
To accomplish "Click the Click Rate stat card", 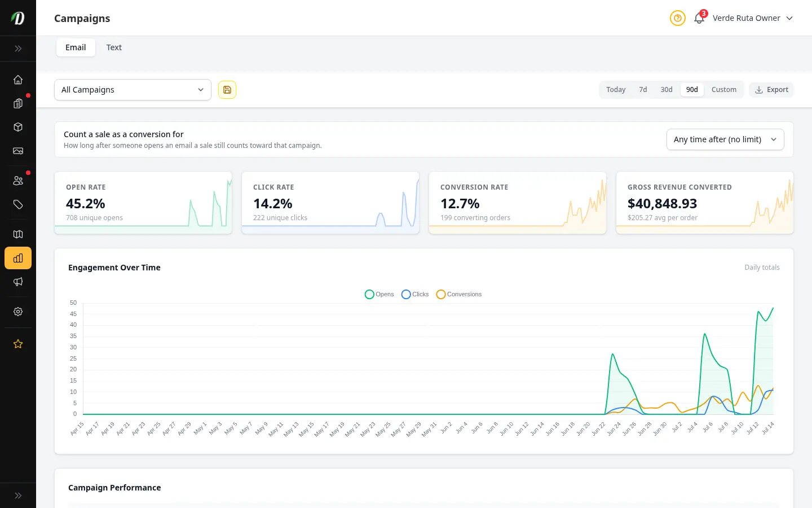I will coord(330,203).
